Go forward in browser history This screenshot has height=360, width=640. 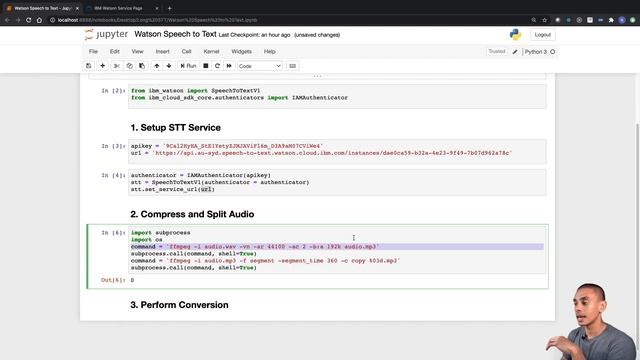(x=18, y=20)
